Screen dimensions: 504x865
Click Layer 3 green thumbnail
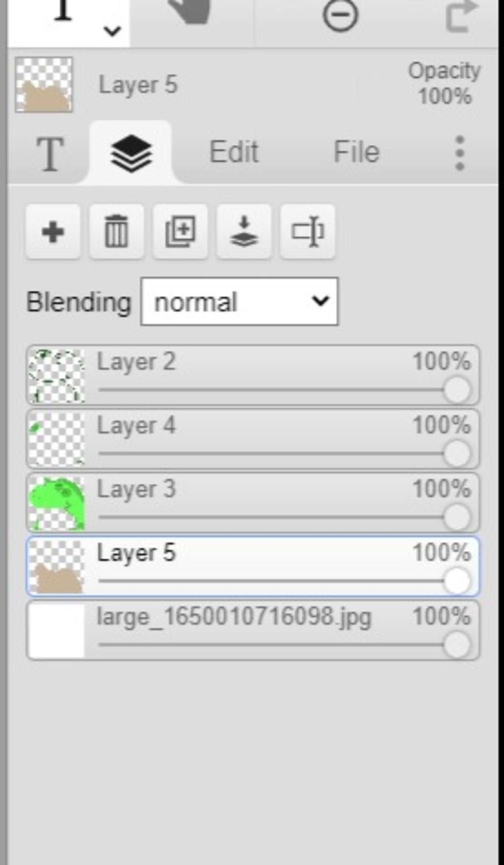[x=57, y=503]
